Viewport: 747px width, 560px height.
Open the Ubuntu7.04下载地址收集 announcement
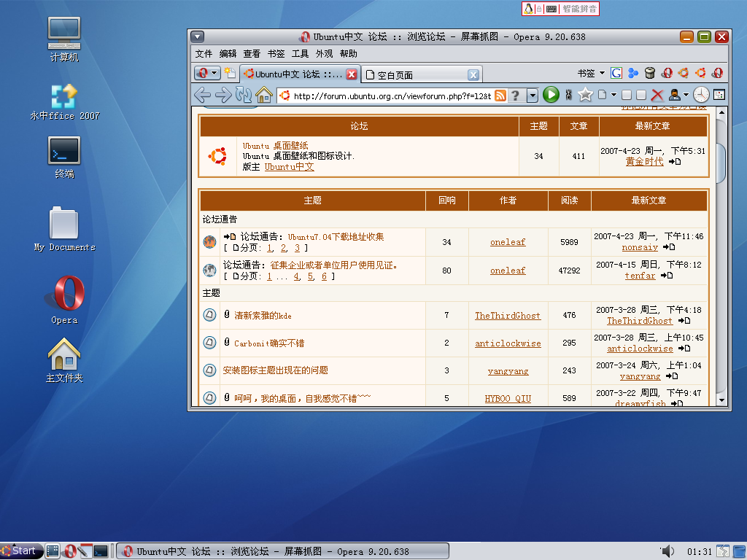coord(336,237)
